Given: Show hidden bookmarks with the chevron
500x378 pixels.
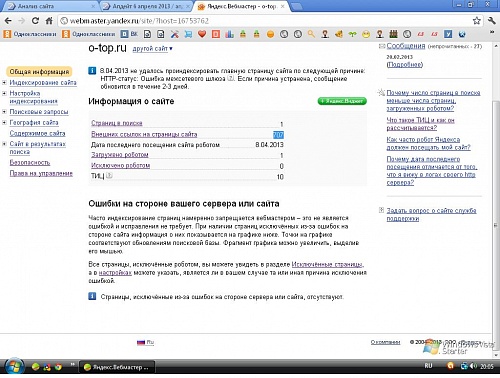Looking at the screenshot, I should pos(492,33).
